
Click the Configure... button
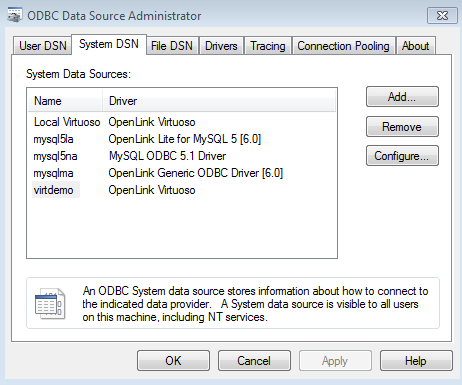(x=402, y=156)
